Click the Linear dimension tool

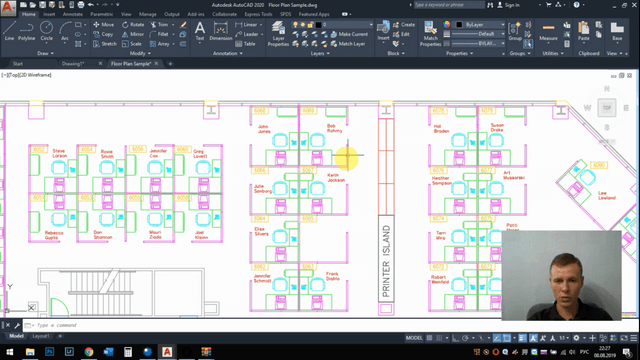(x=246, y=24)
